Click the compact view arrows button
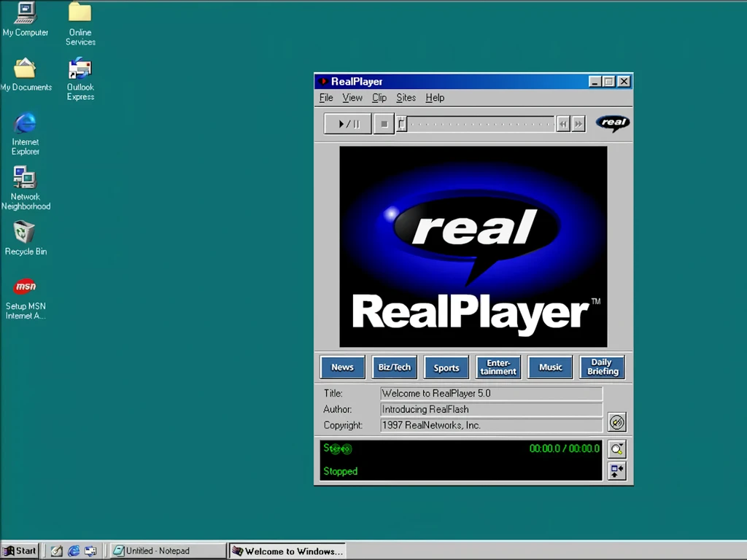Image resolution: width=747 pixels, height=560 pixels. 617,470
